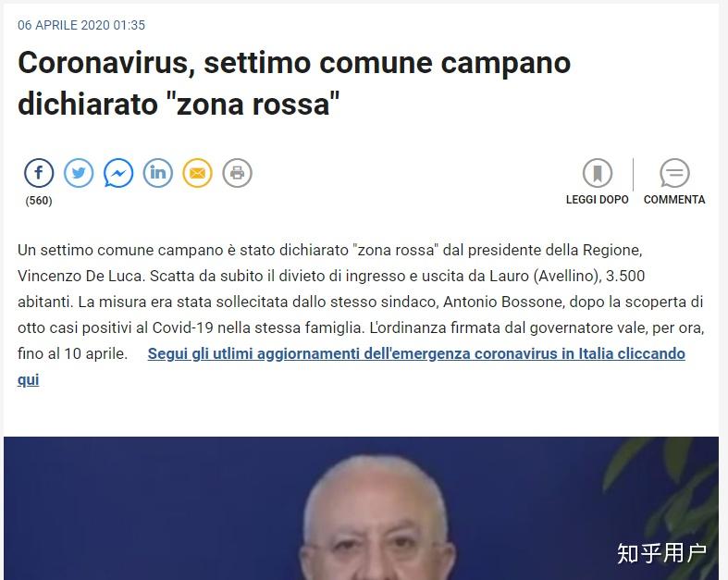Click the 知乎用户 watermark on the image
The height and width of the screenshot is (580, 728).
point(661,553)
